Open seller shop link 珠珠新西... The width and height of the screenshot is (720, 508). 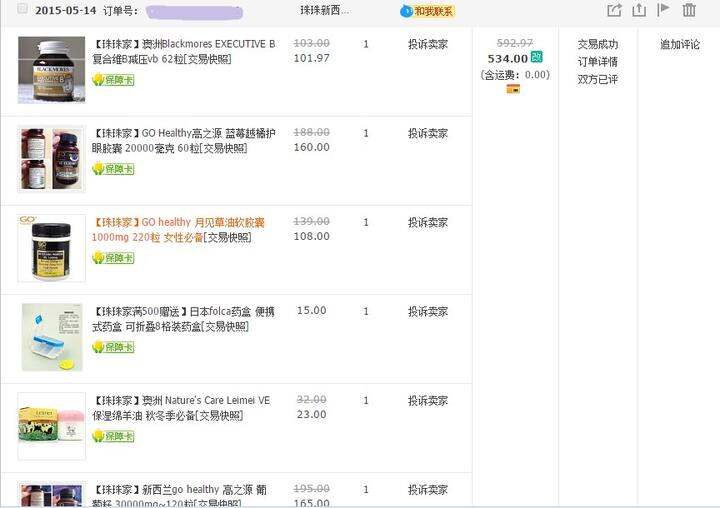pos(324,10)
